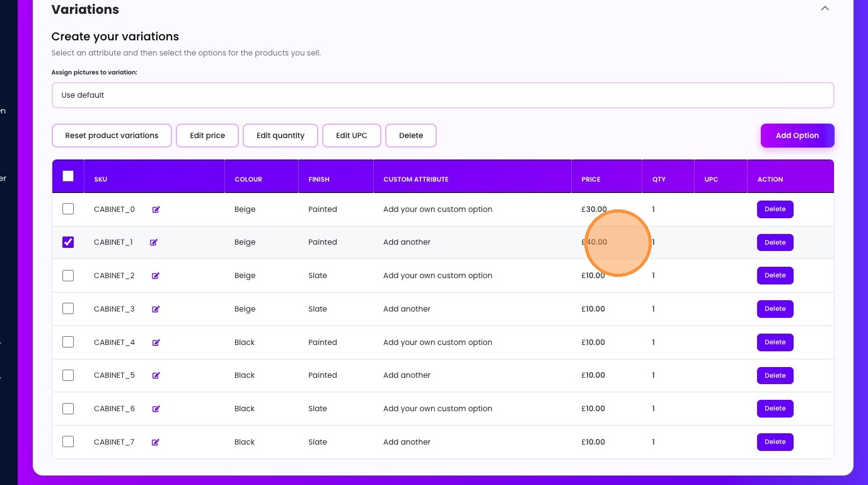Open Edit quantity bulk action
The width and height of the screenshot is (868, 485).
[281, 136]
